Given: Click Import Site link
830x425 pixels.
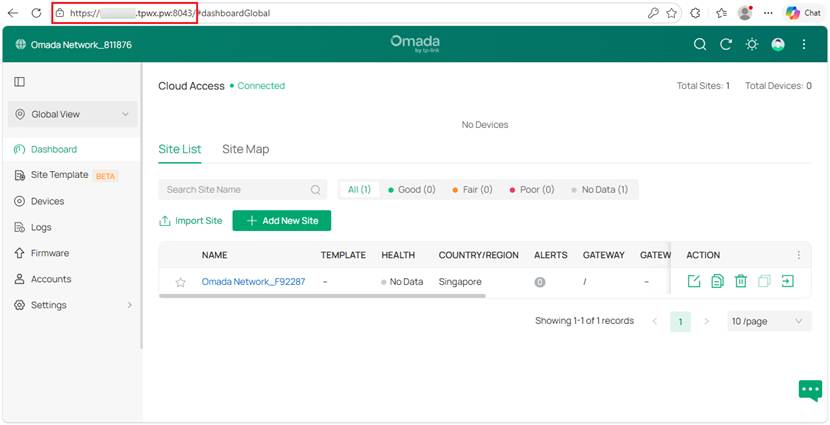Looking at the screenshot, I should pyautogui.click(x=191, y=221).
